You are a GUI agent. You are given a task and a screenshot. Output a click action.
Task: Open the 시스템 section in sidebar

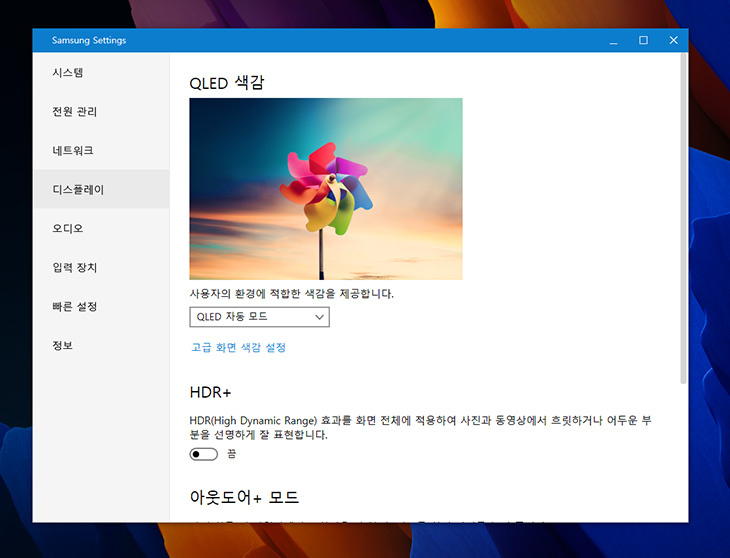click(x=101, y=73)
